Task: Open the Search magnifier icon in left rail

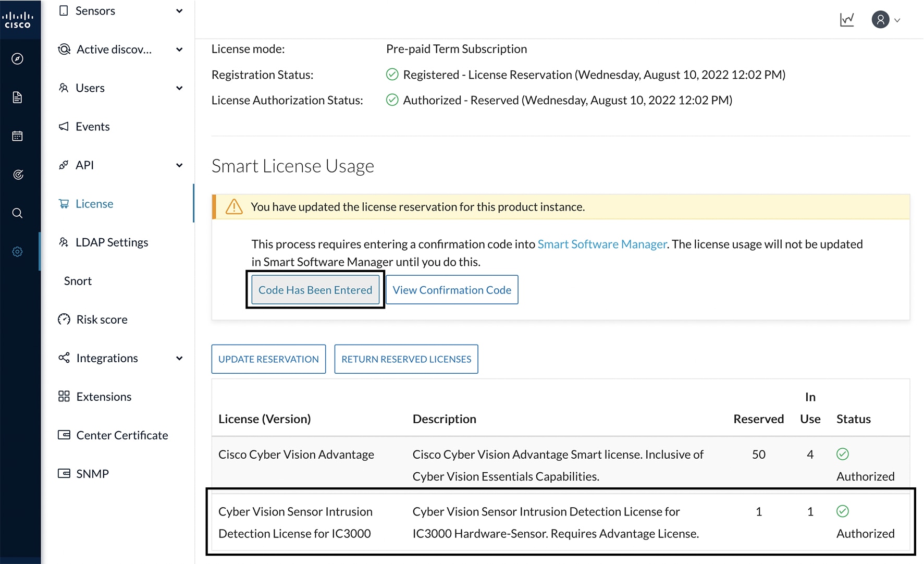Action: 17,213
